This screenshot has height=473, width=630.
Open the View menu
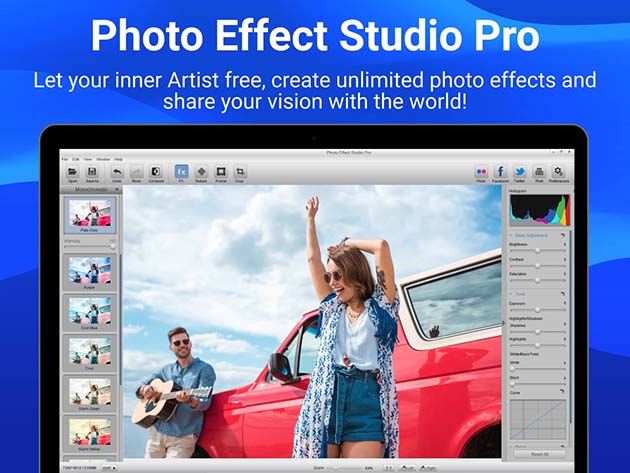[x=88, y=159]
